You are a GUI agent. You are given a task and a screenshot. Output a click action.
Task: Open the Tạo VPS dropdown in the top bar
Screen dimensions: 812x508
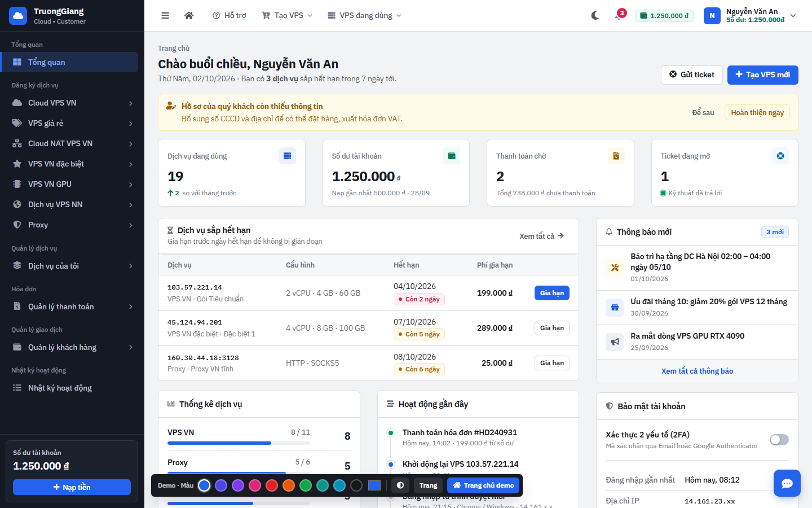click(x=287, y=16)
